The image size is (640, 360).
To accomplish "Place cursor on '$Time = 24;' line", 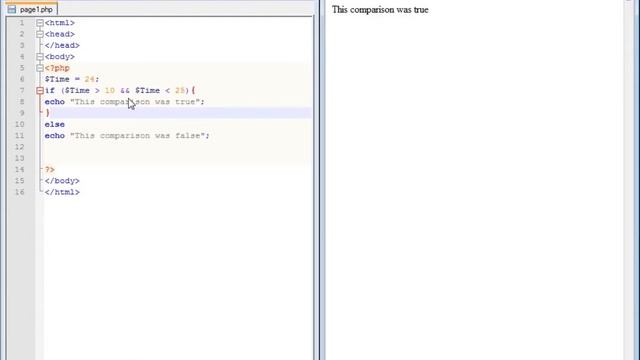I will pos(72,79).
